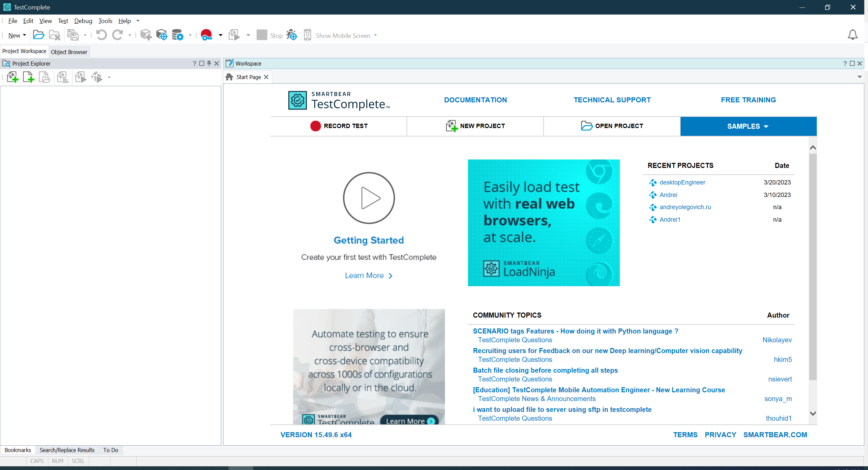Toggle maximize on the Project Explorer panel
The height and width of the screenshot is (470, 868).
[x=202, y=64]
